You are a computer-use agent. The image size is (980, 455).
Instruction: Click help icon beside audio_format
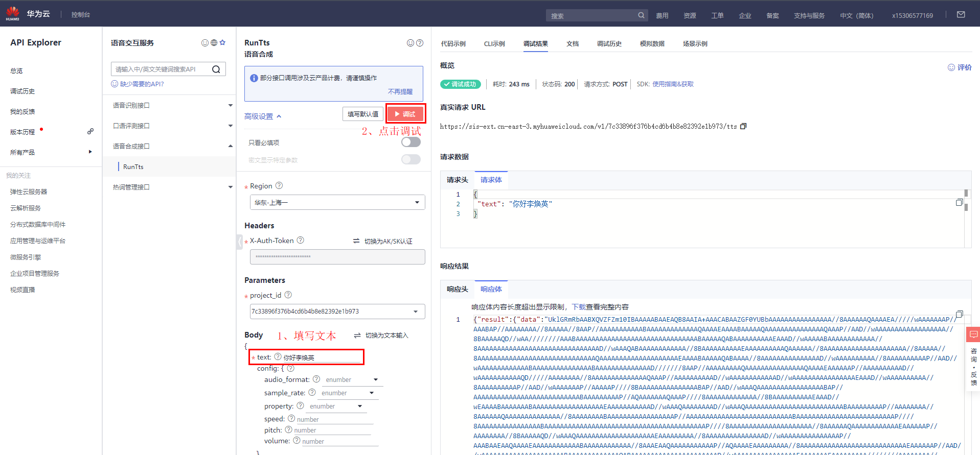316,379
